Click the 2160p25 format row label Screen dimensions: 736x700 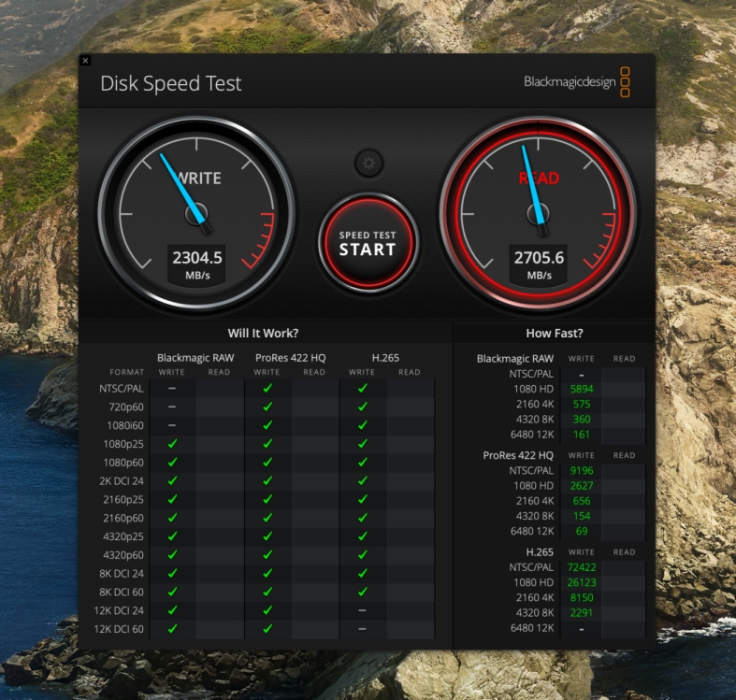[x=123, y=500]
